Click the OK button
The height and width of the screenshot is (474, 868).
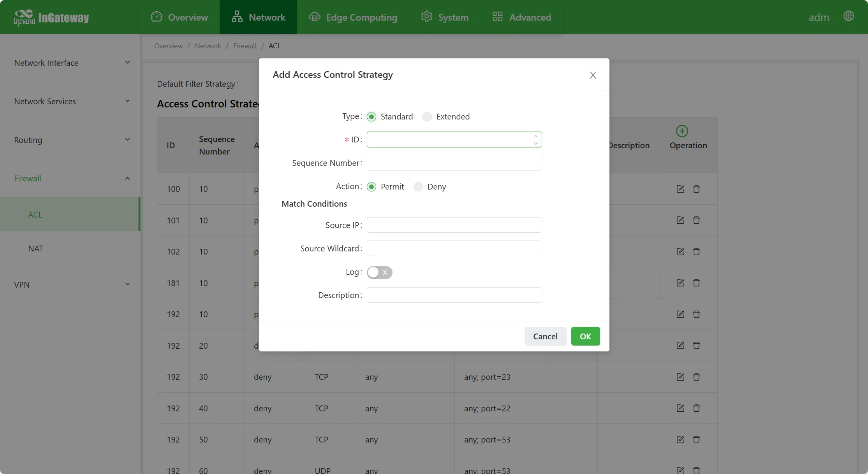tap(585, 336)
